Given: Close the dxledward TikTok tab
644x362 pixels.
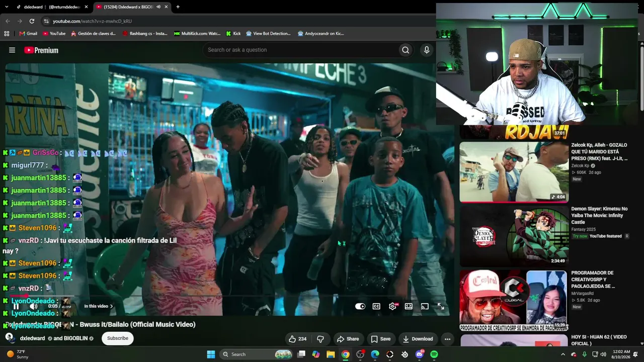Looking at the screenshot, I should [86, 7].
